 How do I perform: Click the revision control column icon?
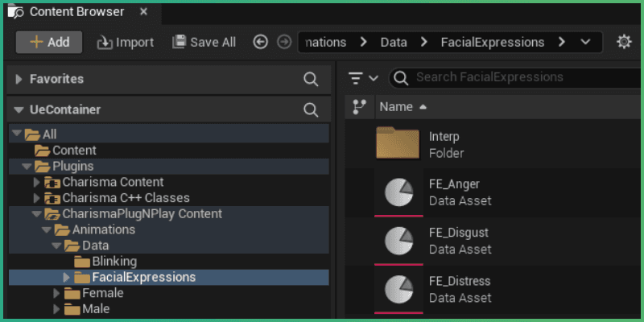[359, 107]
